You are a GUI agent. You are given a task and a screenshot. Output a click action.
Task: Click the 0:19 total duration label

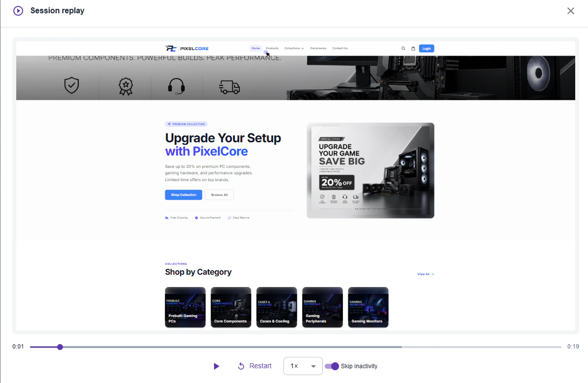click(573, 347)
